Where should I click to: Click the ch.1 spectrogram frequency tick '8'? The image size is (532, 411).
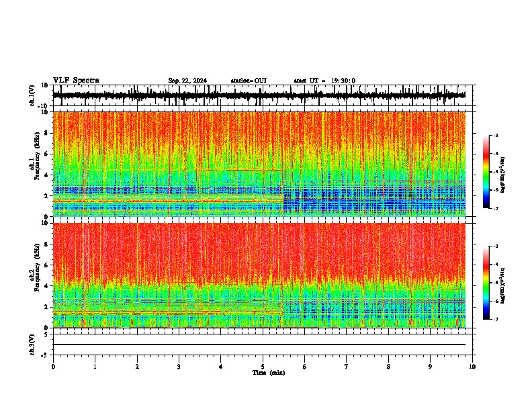click(x=47, y=133)
